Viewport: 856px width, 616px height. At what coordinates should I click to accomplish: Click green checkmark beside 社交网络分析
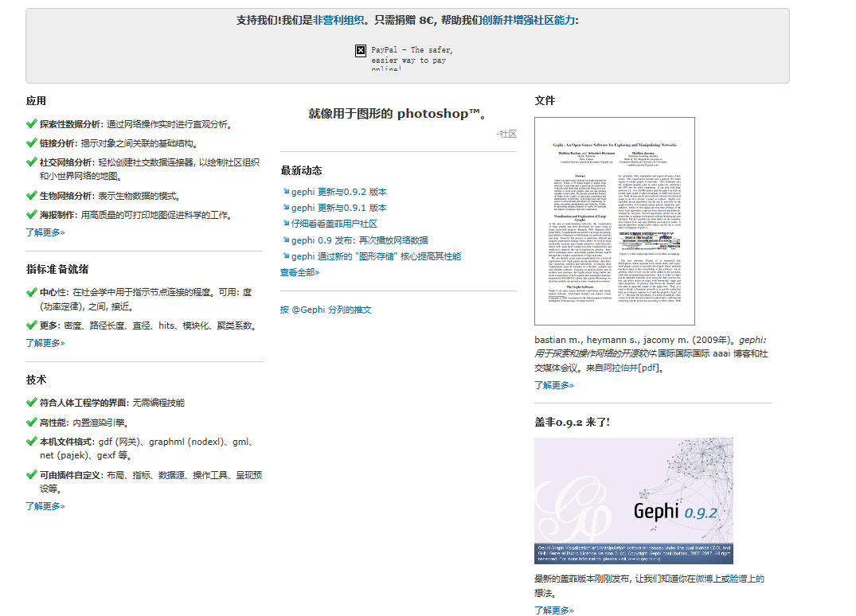(31, 162)
